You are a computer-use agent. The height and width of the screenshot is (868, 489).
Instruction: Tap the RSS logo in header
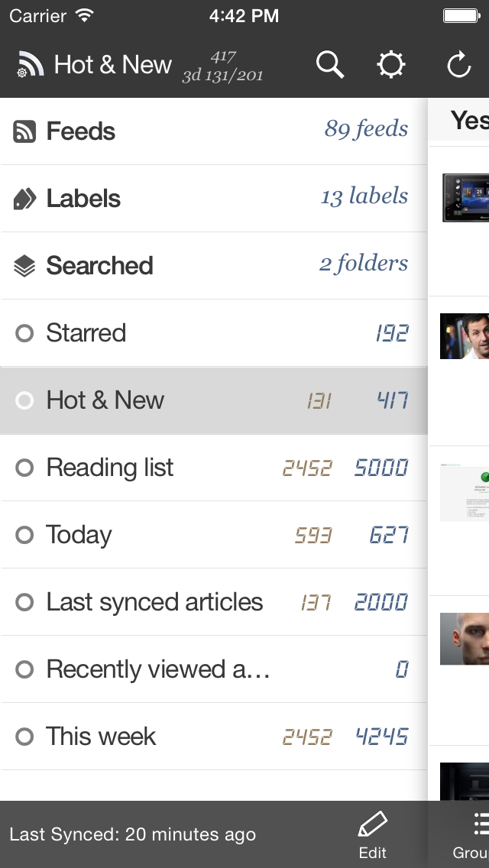pos(31,66)
